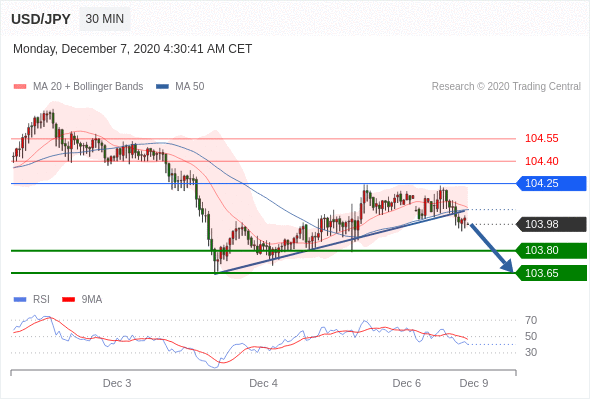This screenshot has height=400, width=590.
Task: Click the Research Trading Central copyright text
Action: 506,87
